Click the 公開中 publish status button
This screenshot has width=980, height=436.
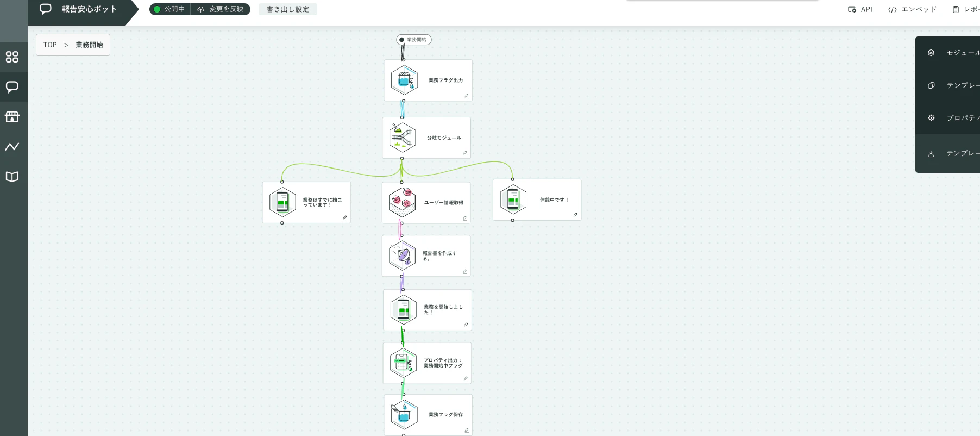click(x=169, y=9)
